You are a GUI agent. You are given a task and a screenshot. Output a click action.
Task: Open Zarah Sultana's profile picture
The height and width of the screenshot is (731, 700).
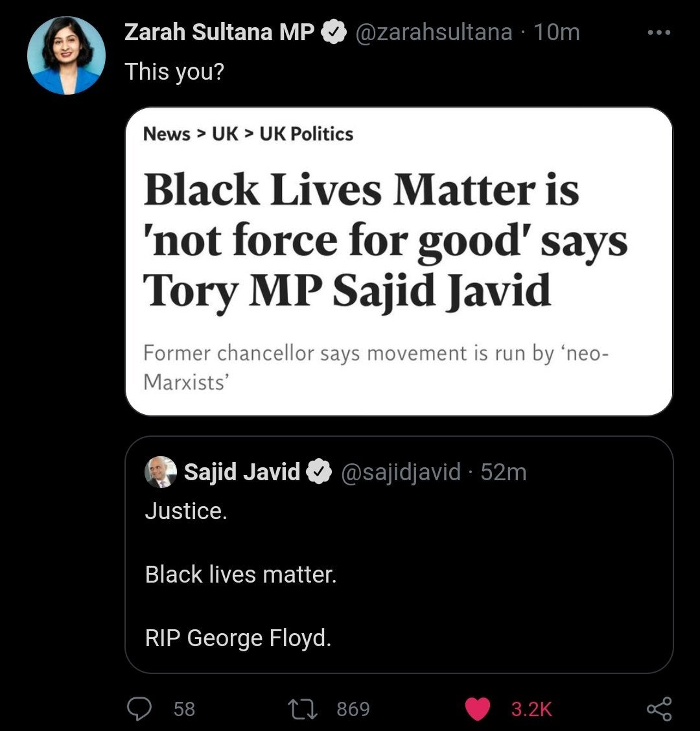pos(66,56)
